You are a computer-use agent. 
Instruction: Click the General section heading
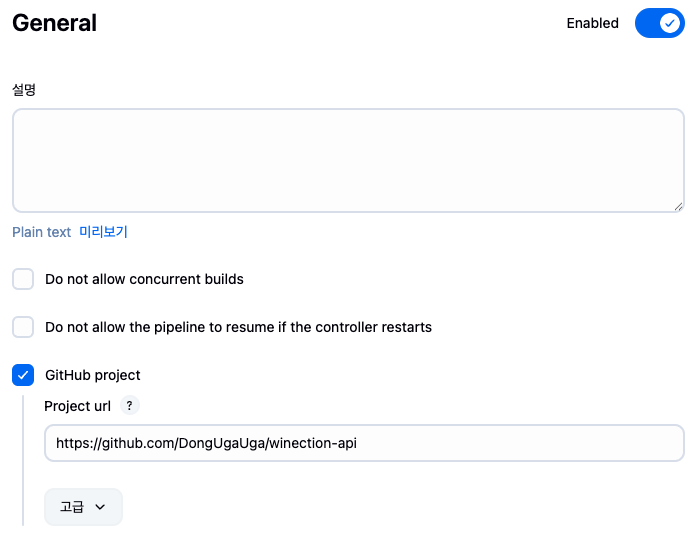[54, 23]
